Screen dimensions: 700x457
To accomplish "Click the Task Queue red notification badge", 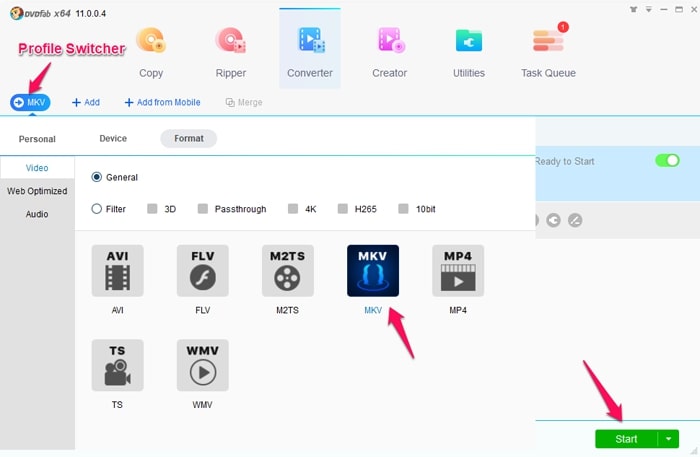I will tap(563, 27).
